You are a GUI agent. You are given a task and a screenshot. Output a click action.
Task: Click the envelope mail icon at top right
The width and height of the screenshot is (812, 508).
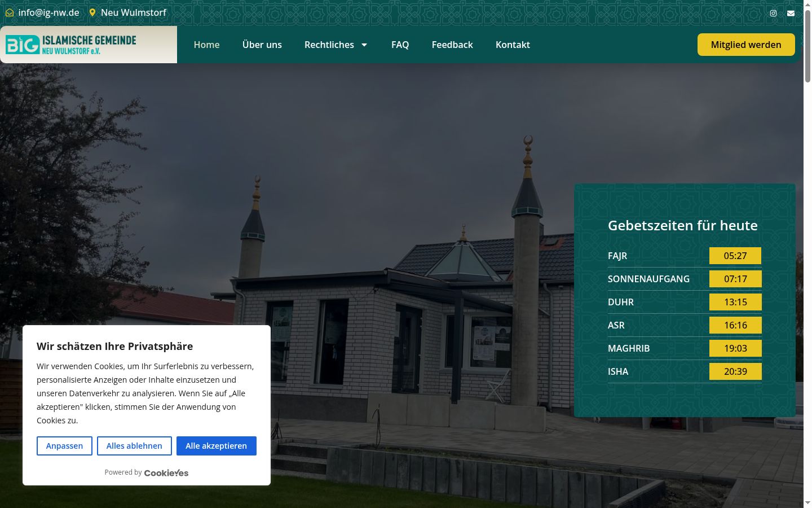pyautogui.click(x=791, y=13)
